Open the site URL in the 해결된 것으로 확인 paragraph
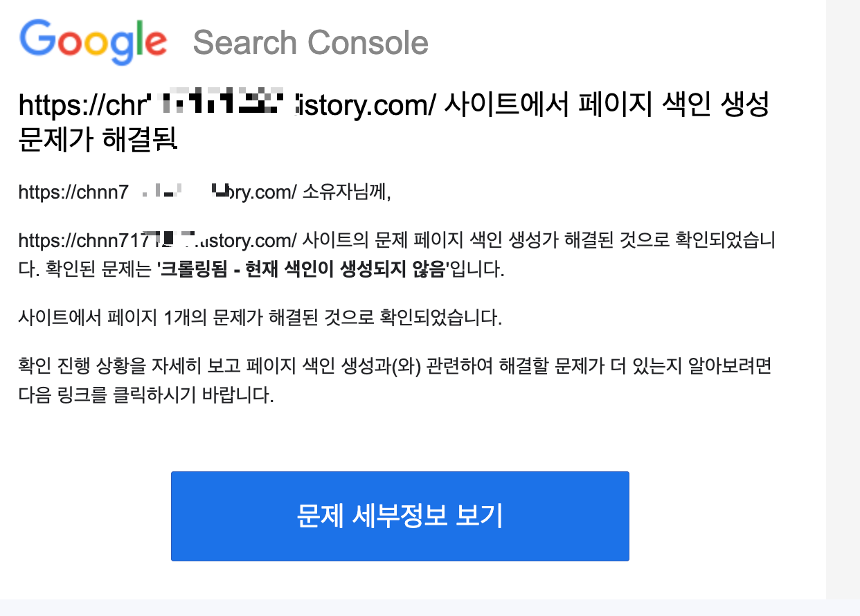Image resolution: width=860 pixels, height=616 pixels. coord(158,241)
